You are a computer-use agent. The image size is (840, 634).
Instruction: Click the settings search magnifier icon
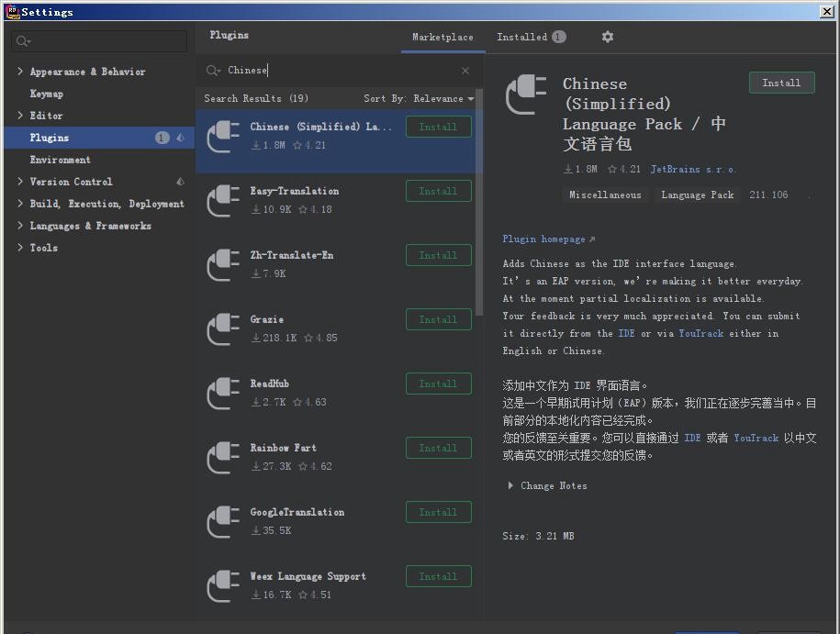click(23, 41)
